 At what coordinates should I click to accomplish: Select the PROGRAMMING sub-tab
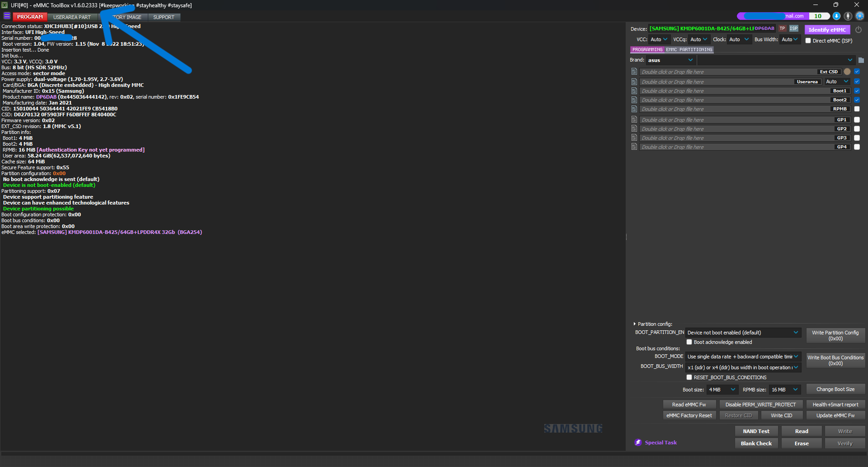647,50
